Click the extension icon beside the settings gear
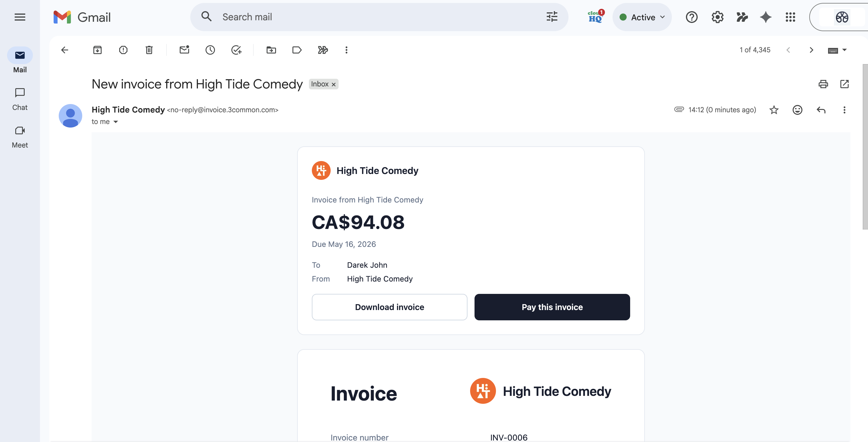The width and height of the screenshot is (868, 442). [742, 17]
